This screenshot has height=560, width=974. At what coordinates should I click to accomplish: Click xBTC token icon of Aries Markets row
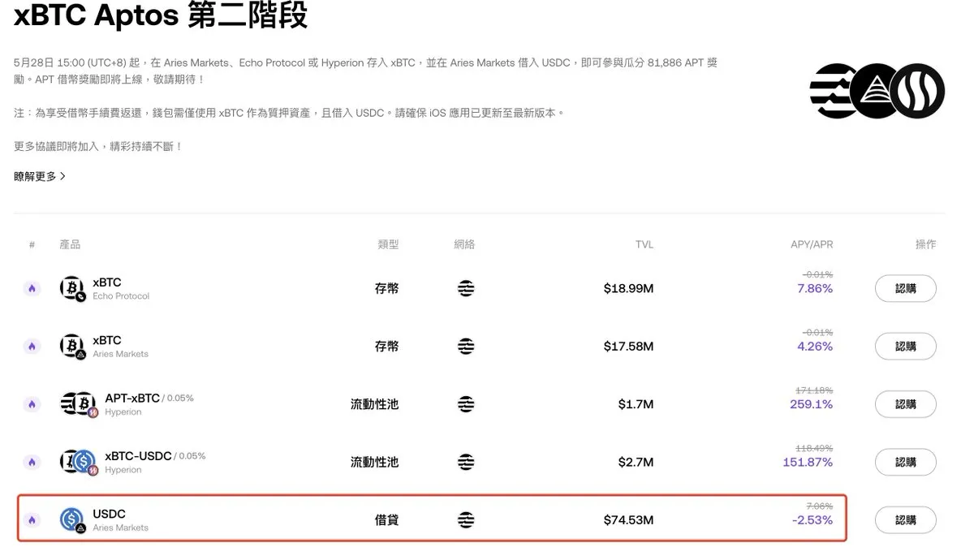(72, 347)
